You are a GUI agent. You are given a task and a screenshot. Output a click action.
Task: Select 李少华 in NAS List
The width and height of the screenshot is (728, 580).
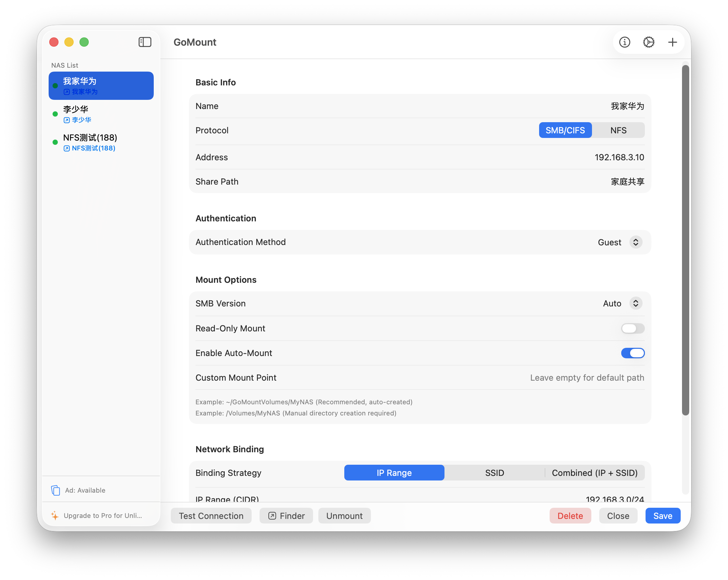(101, 114)
